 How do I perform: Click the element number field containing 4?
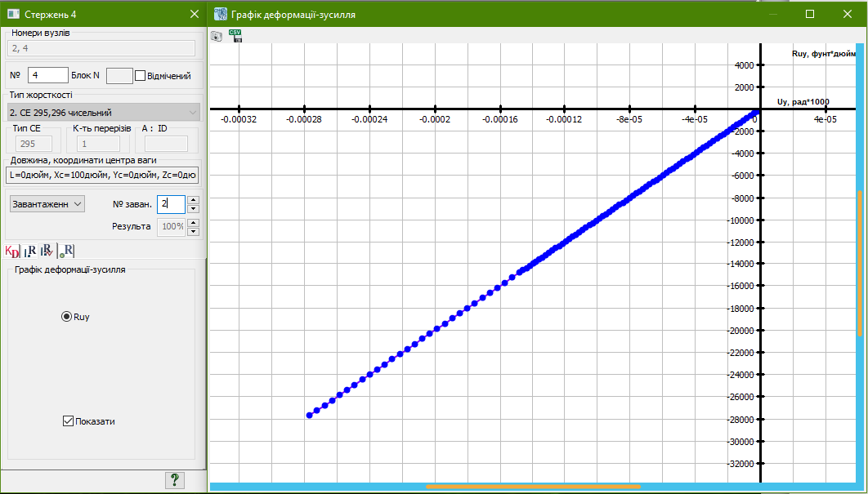pyautogui.click(x=47, y=75)
